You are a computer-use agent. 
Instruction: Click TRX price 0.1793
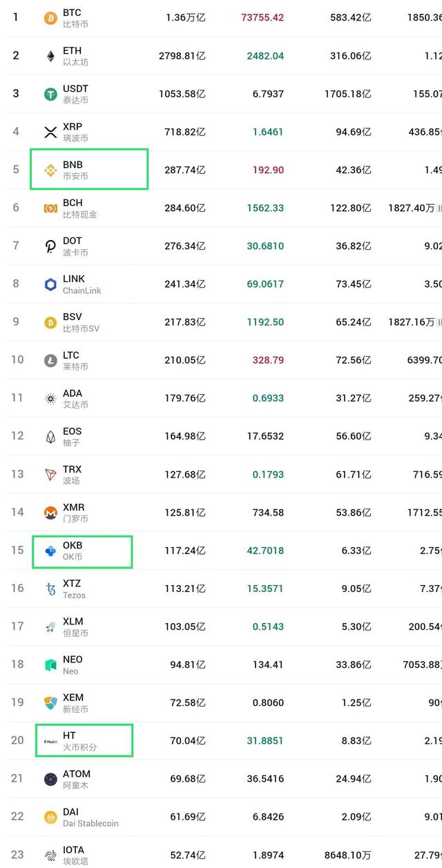268,474
